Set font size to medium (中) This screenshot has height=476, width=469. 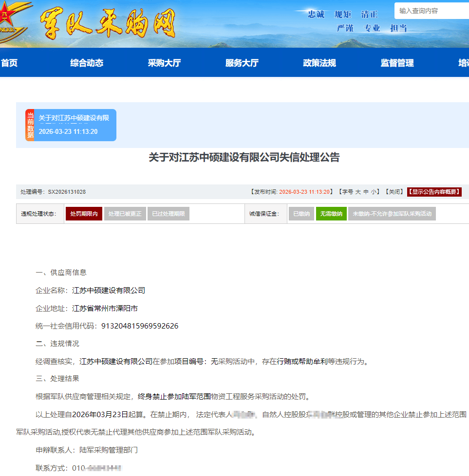click(366, 192)
